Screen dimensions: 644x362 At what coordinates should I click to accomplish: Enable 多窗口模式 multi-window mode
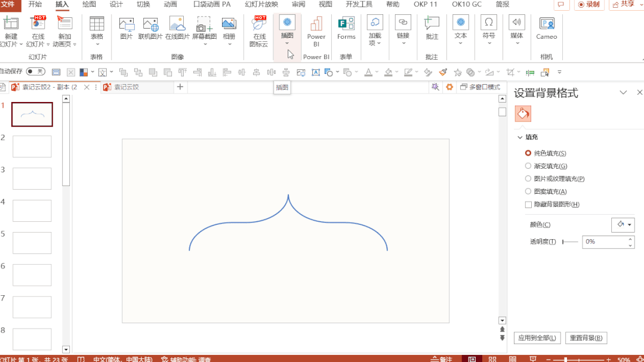[x=480, y=87]
